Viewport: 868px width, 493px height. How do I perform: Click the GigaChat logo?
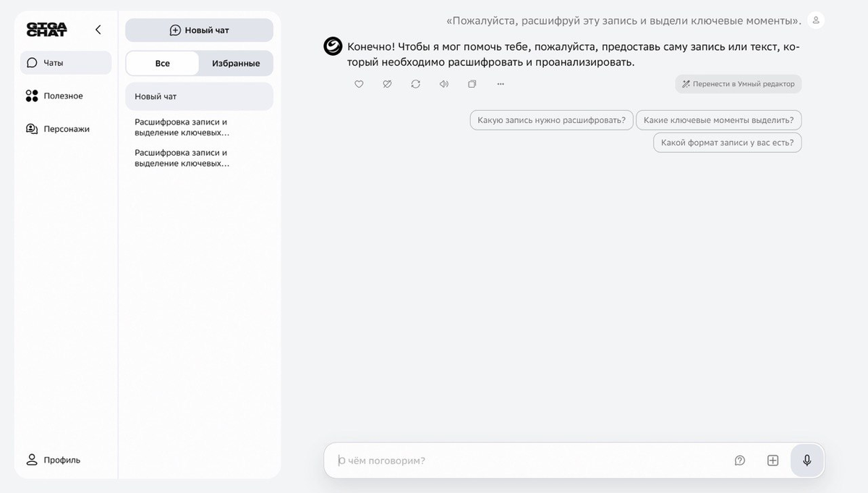coord(46,30)
